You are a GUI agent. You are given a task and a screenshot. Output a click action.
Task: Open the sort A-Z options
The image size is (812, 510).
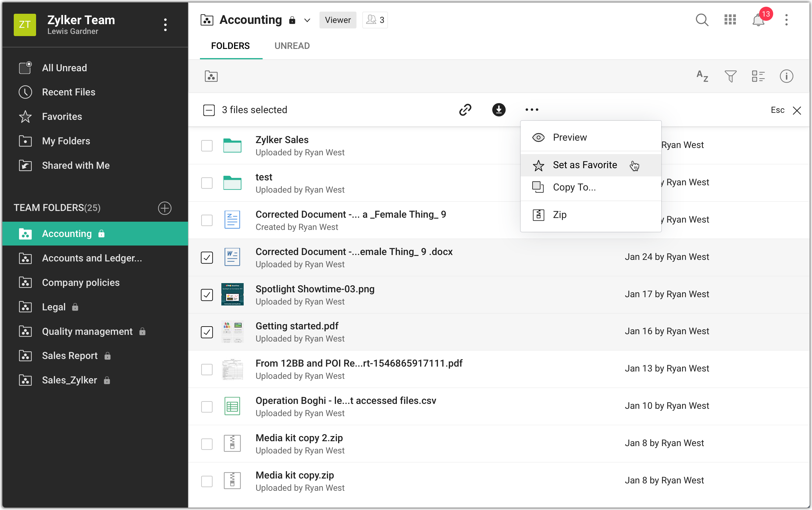pyautogui.click(x=702, y=76)
